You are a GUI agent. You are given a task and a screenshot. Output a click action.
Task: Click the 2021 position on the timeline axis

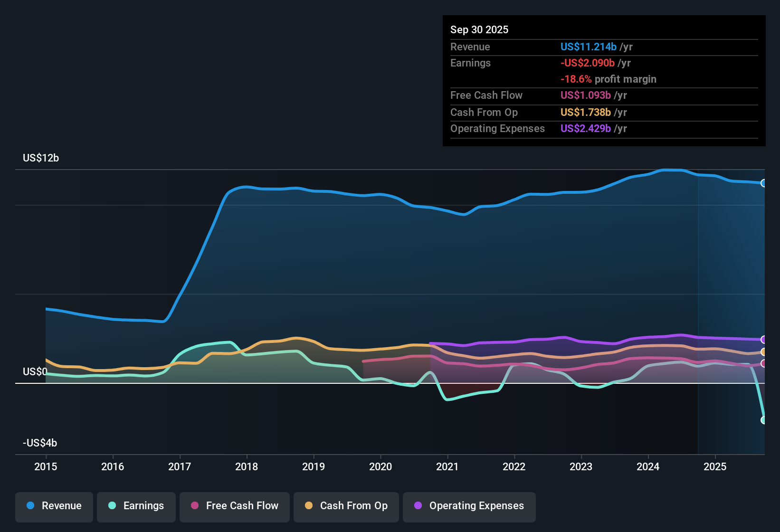447,467
